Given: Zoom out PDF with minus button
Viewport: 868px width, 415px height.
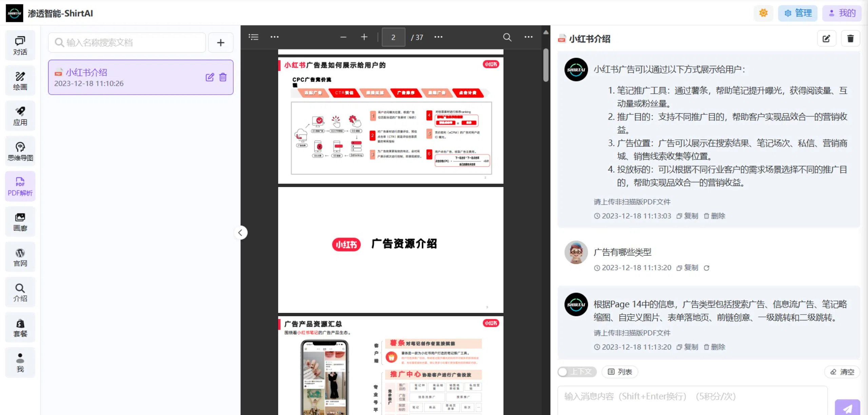Looking at the screenshot, I should [x=343, y=37].
